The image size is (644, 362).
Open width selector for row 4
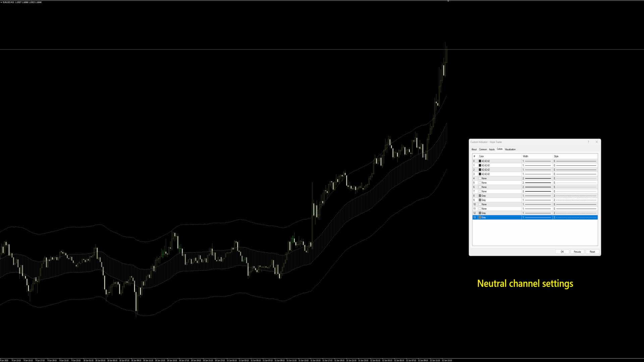[537, 179]
